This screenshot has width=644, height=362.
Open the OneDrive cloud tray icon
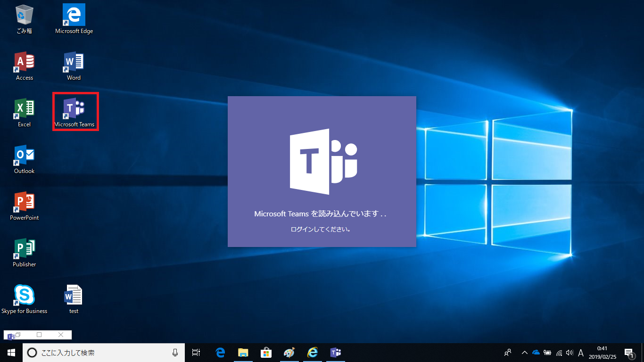pyautogui.click(x=536, y=352)
